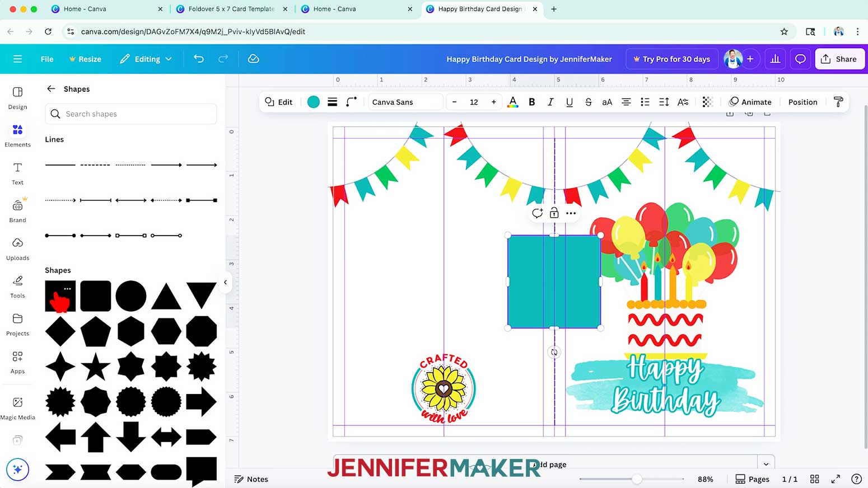Image resolution: width=868 pixels, height=488 pixels.
Task: Toggle bold text formatting
Action: click(532, 102)
